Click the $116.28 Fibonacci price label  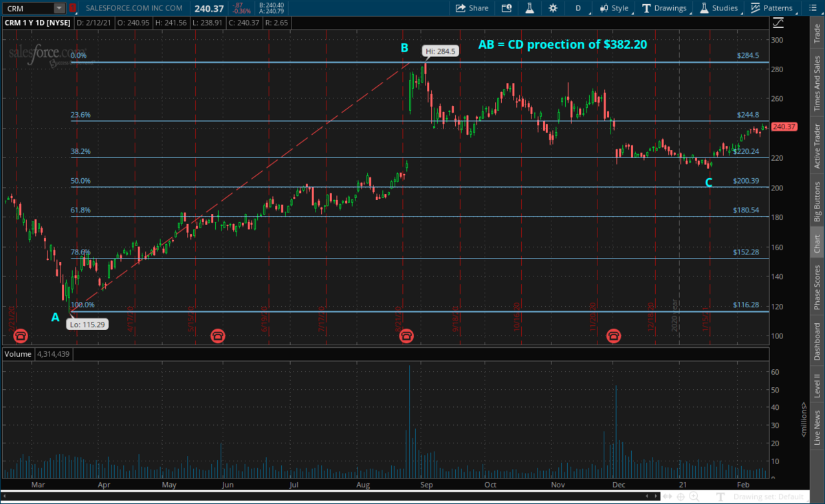click(746, 305)
